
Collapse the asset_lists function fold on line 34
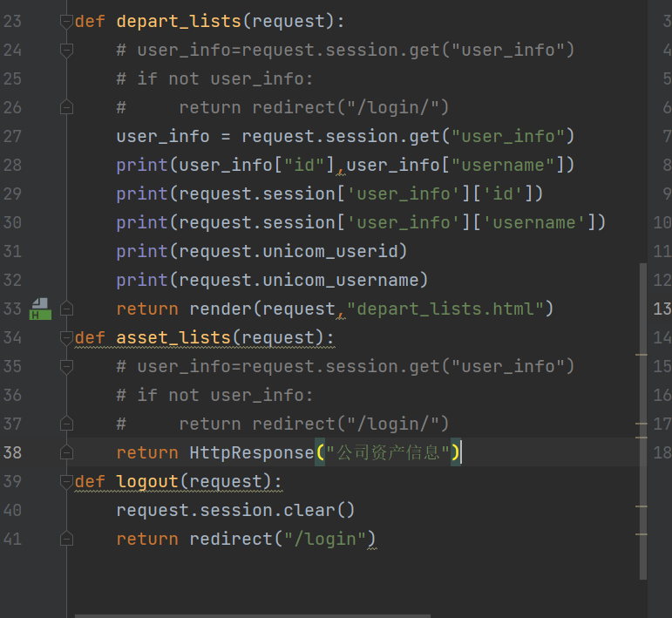coord(66,338)
